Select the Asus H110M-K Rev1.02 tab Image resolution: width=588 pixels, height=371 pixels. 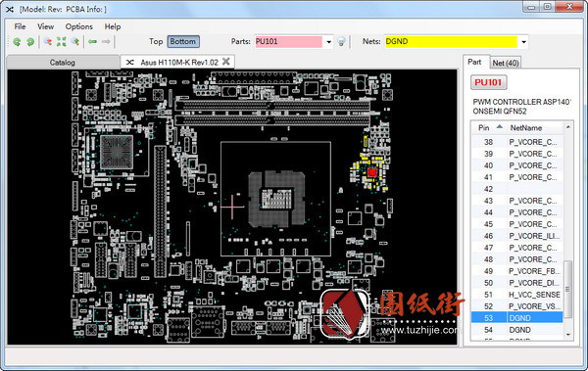pyautogui.click(x=177, y=62)
